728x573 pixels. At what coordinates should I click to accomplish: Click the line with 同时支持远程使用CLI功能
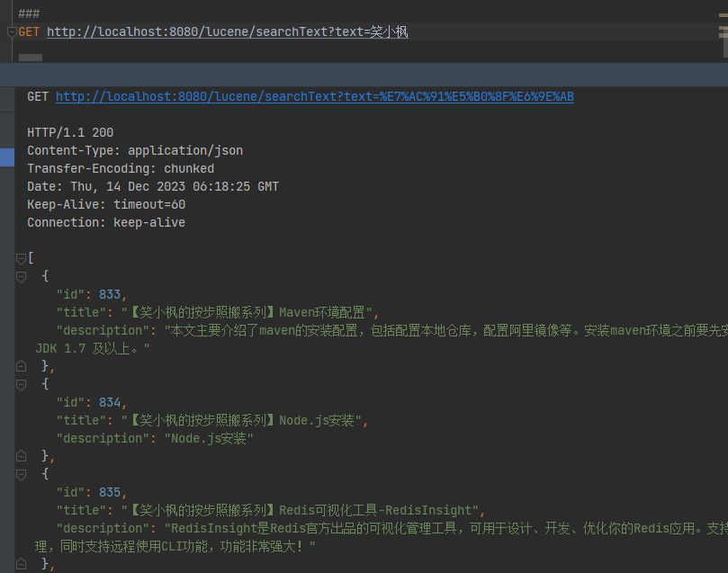(175, 546)
